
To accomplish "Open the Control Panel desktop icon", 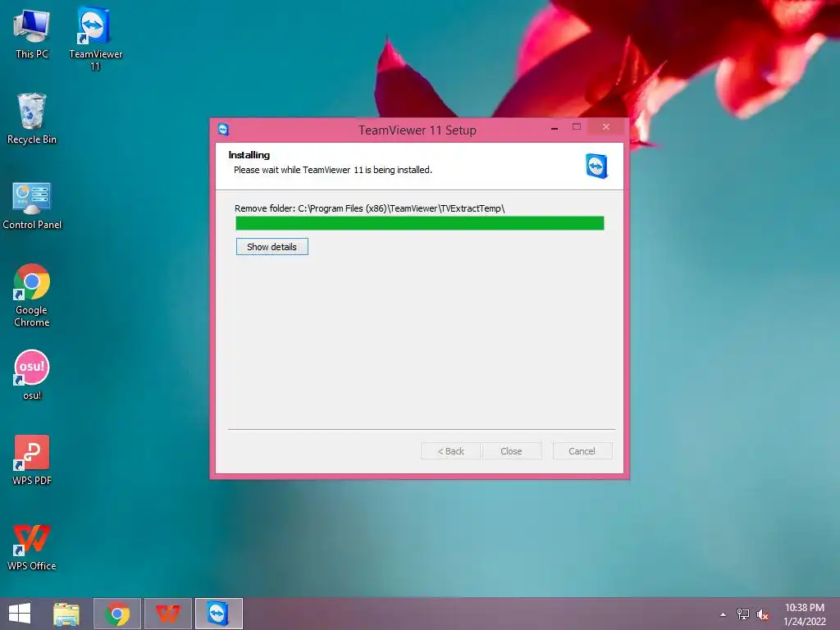I will (x=32, y=206).
